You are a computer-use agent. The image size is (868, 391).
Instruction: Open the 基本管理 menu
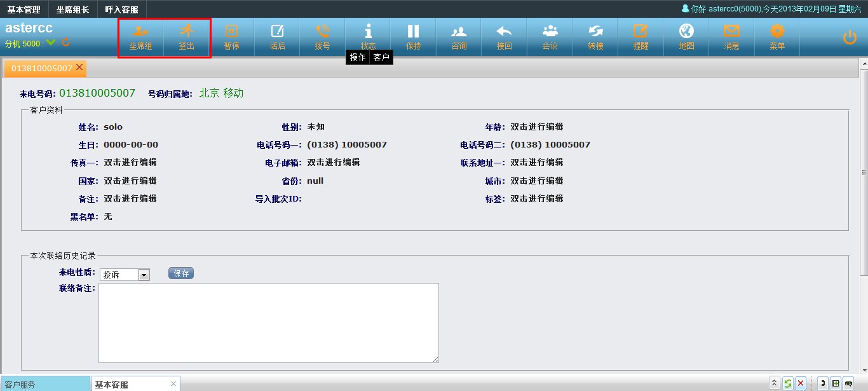(x=24, y=10)
